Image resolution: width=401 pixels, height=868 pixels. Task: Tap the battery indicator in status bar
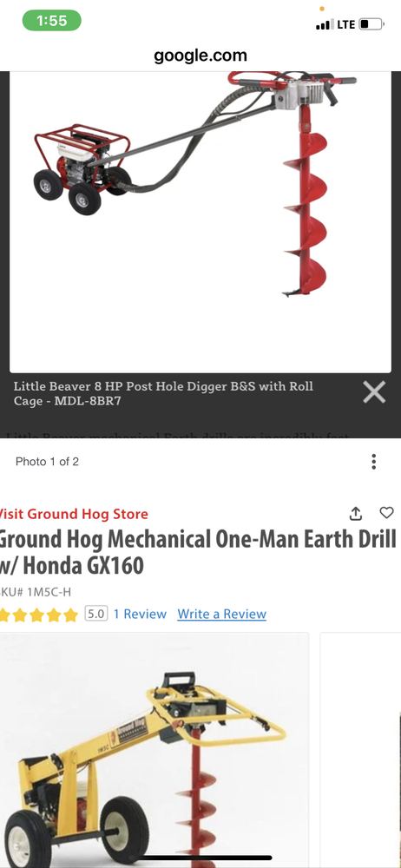(371, 24)
